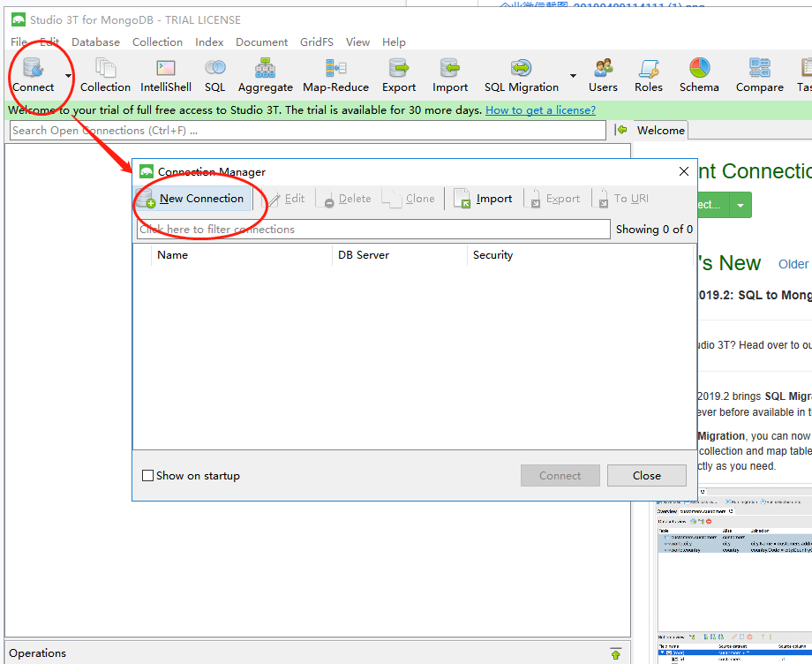Image resolution: width=812 pixels, height=664 pixels.
Task: Click the Connect button in the dialog
Action: [x=560, y=475]
